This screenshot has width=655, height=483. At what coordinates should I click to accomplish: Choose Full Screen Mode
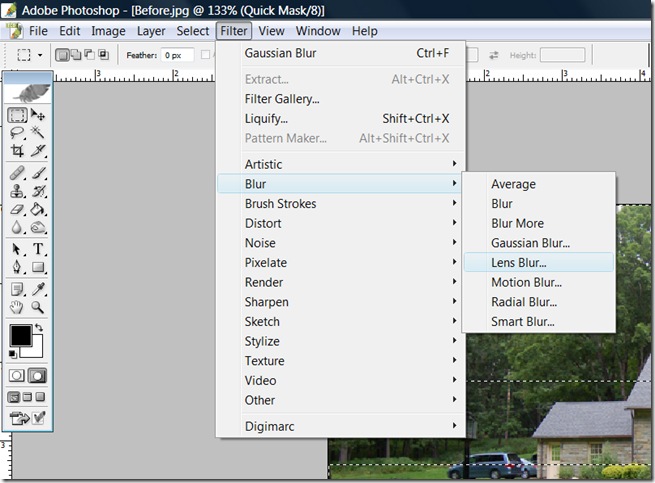(x=40, y=397)
